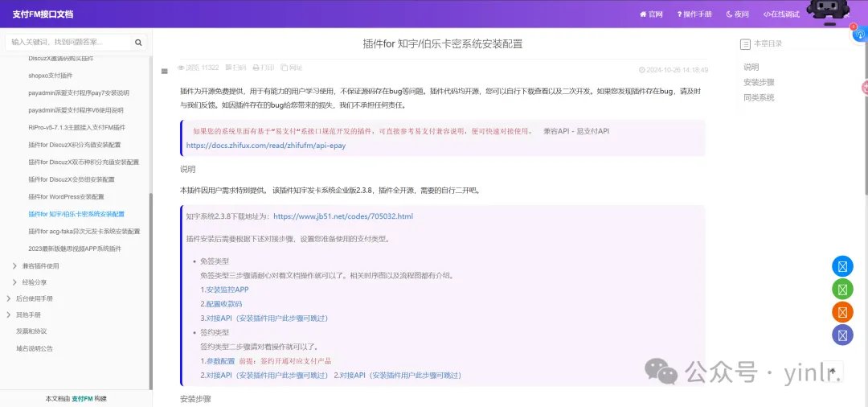Open 在线调试 in the top navigation
This screenshot has height=407, width=868.
click(781, 14)
